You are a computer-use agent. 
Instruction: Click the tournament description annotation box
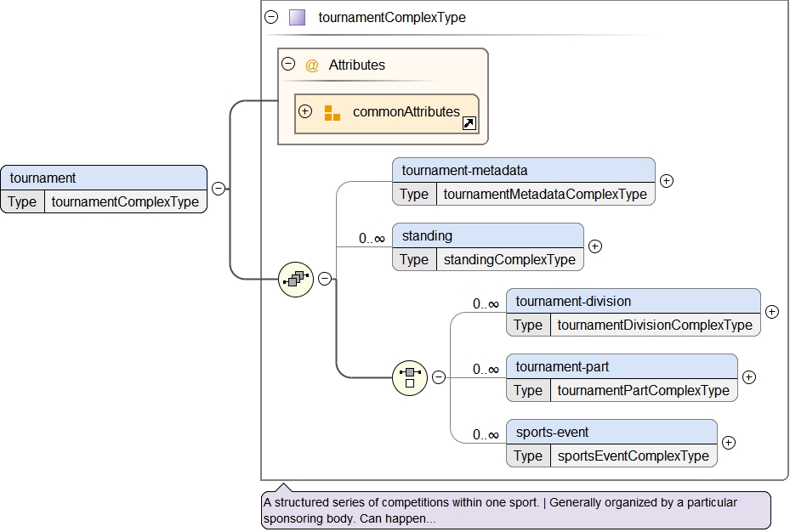[515, 510]
